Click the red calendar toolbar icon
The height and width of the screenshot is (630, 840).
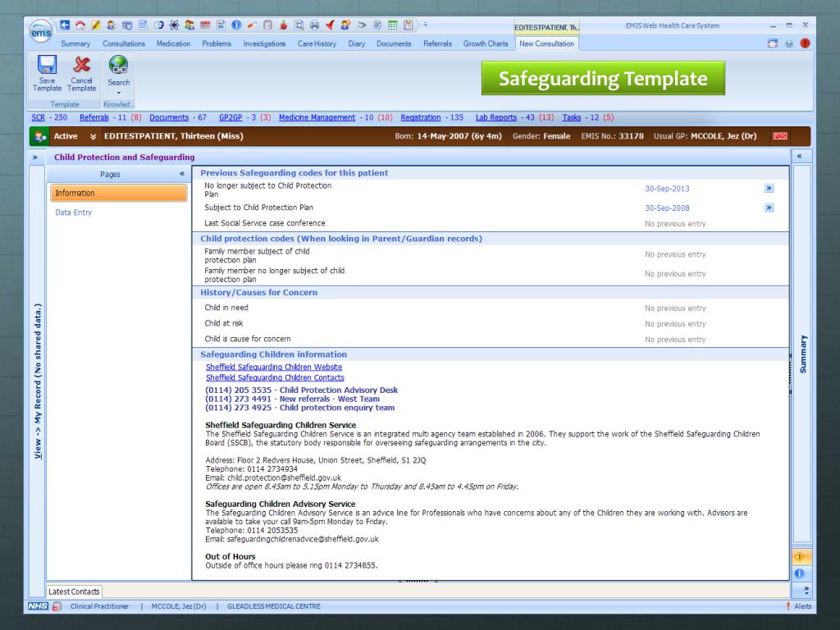click(205, 25)
